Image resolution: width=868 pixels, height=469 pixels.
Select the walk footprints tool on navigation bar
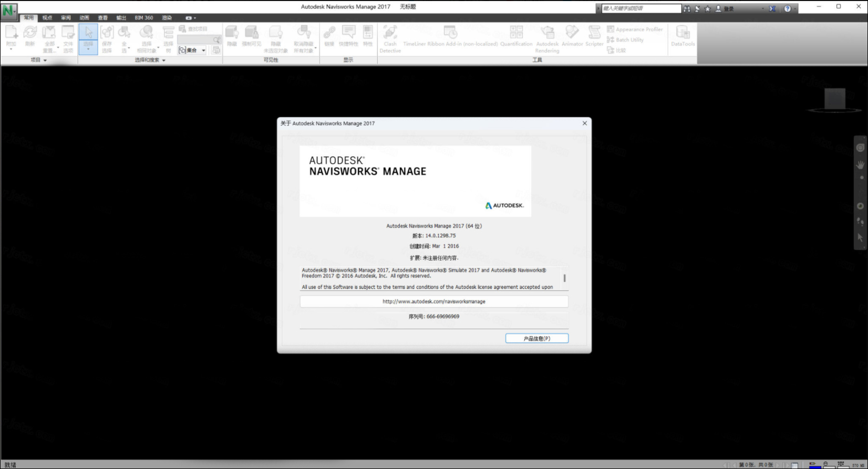860,222
